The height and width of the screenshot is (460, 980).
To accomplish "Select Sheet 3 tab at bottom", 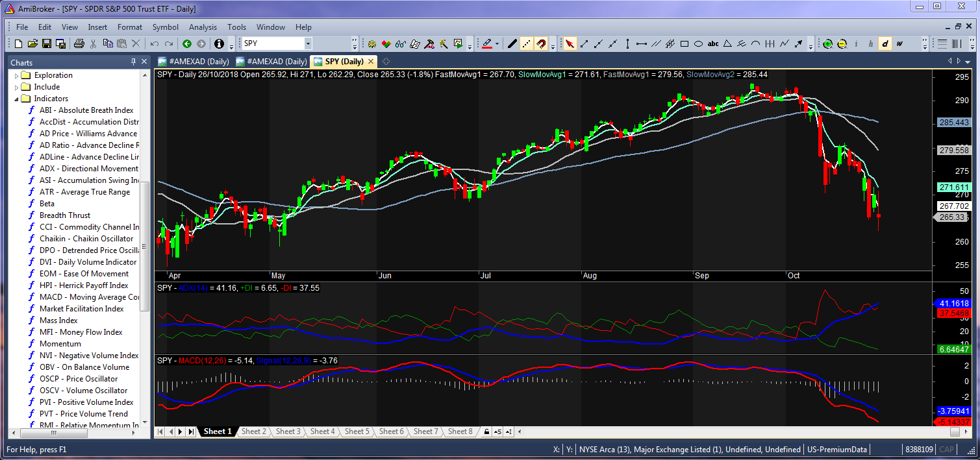I will pos(288,431).
